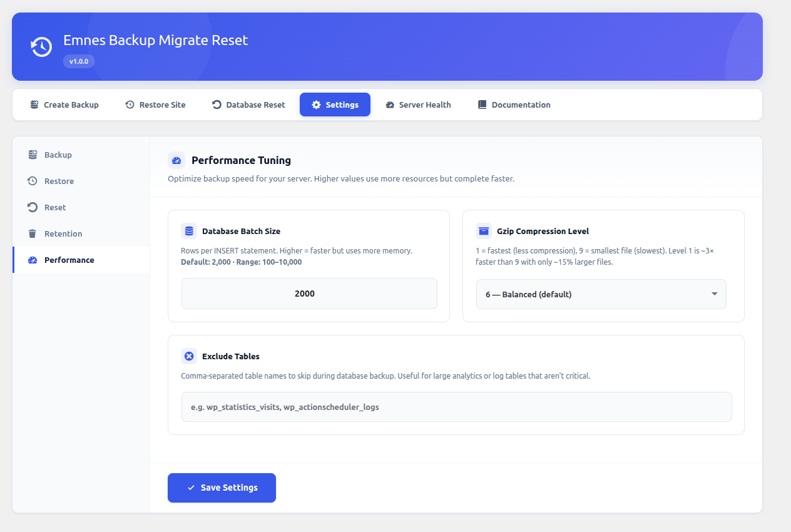Click the Database Batch Size input field

(x=309, y=294)
